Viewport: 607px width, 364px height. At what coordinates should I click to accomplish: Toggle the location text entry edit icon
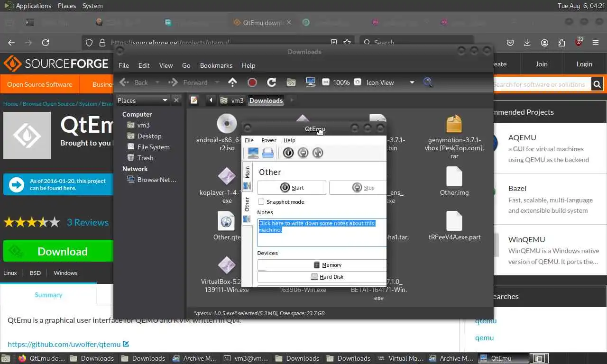coord(194,100)
